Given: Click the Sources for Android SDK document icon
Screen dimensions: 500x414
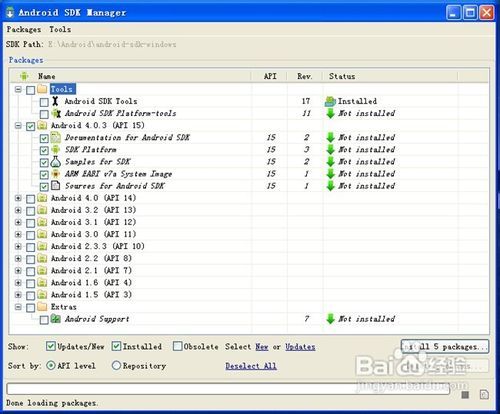Looking at the screenshot, I should [55, 186].
